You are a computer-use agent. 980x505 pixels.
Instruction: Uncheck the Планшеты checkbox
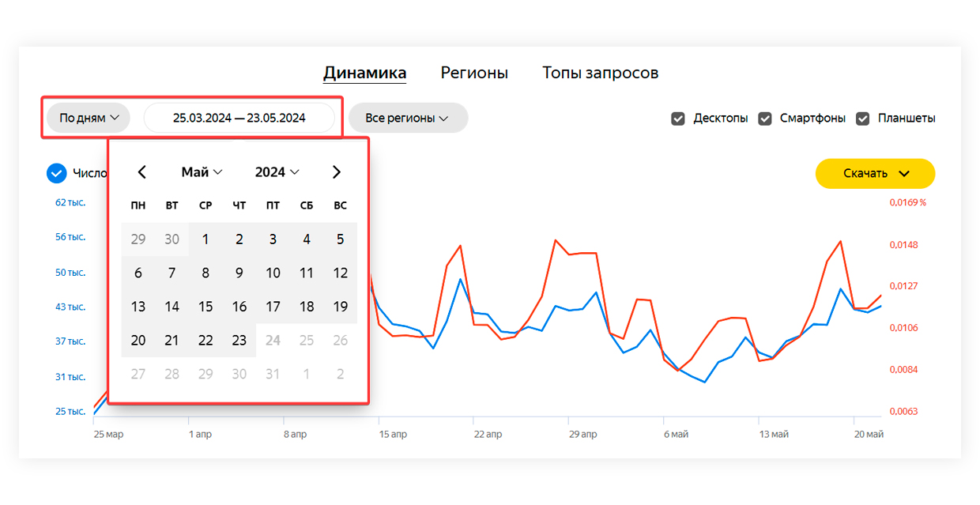[863, 119]
